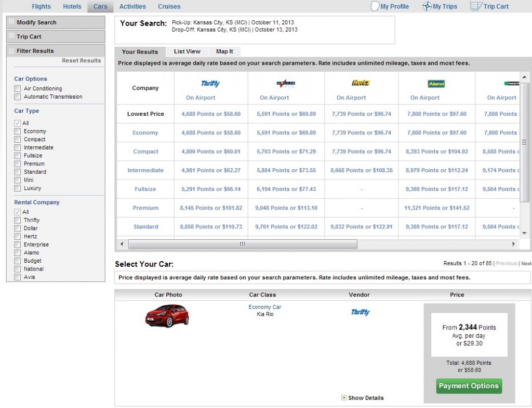Switch to List View tab
Screen dimensions: 532x408
187,51
